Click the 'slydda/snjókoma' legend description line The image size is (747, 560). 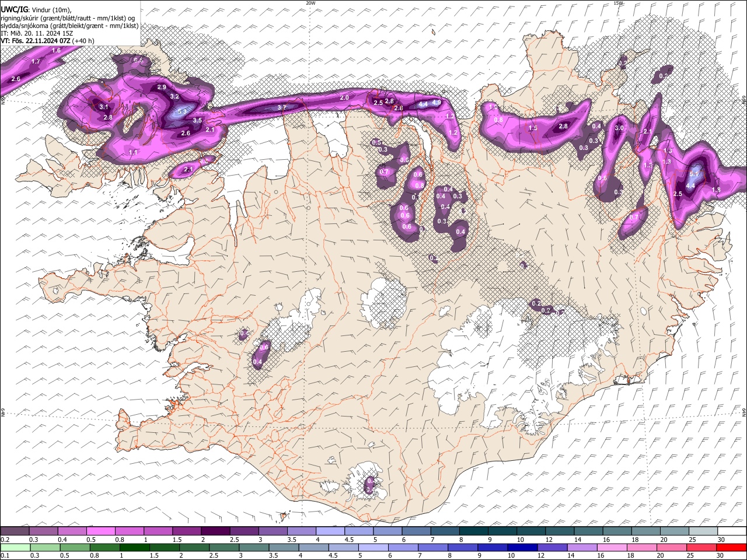pos(69,26)
